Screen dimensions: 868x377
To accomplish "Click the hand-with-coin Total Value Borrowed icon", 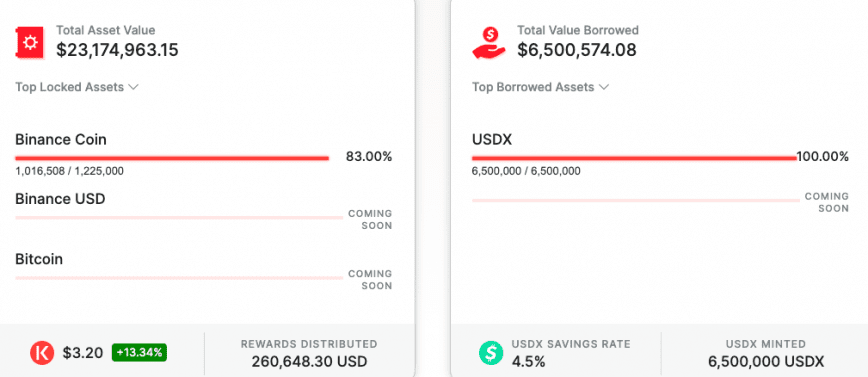I will click(489, 43).
